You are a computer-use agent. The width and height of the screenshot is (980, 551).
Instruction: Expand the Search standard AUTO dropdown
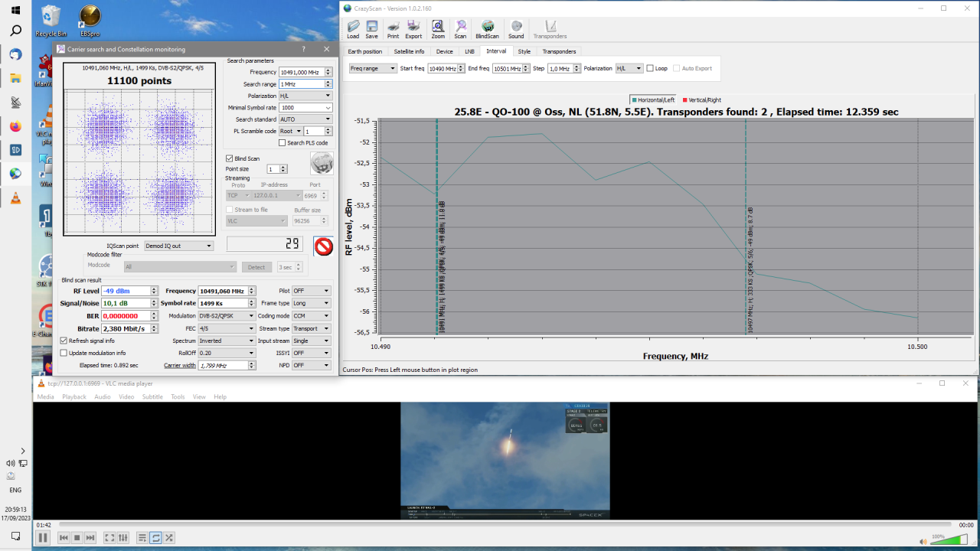(305, 119)
